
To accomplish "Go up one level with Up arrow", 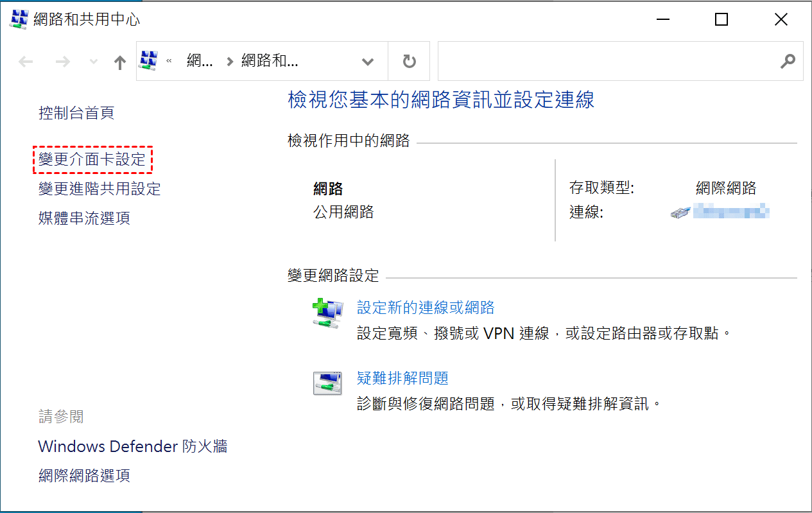I will (120, 62).
